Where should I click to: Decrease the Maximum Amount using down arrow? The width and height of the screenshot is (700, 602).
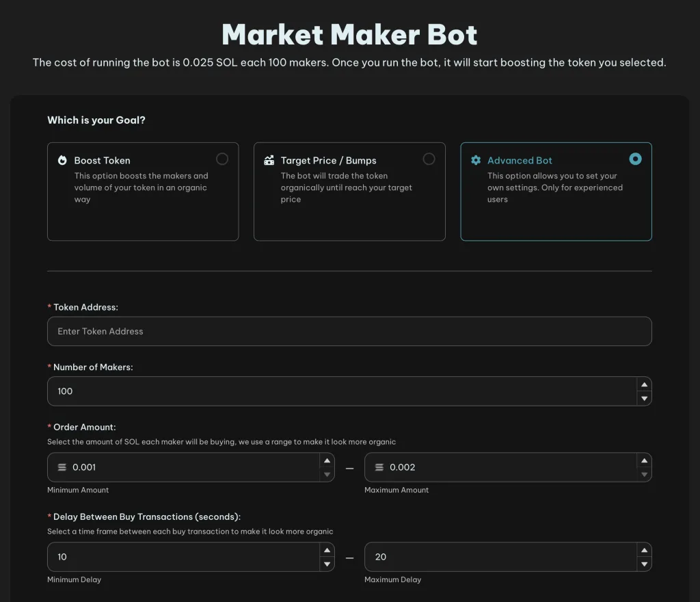click(643, 474)
